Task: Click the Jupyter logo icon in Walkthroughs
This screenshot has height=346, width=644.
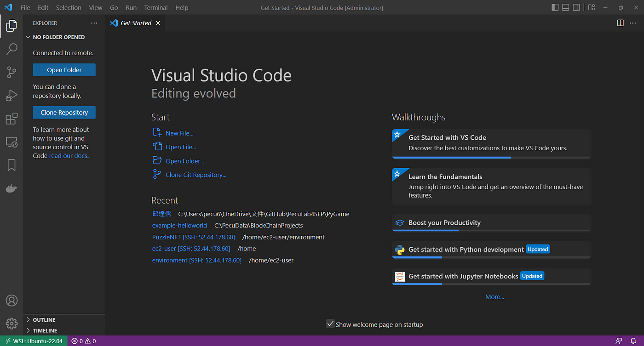Action: click(x=400, y=276)
